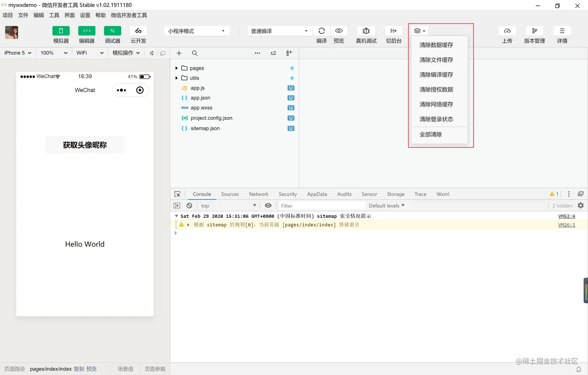Image resolution: width=588 pixels, height=375 pixels.
Task: Open the 100% zoom level dropdown
Action: (x=54, y=53)
